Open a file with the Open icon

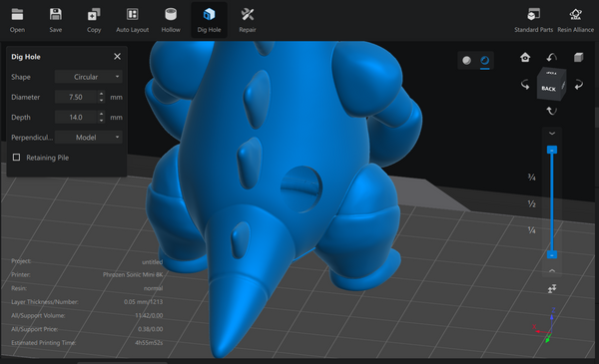[x=17, y=20]
